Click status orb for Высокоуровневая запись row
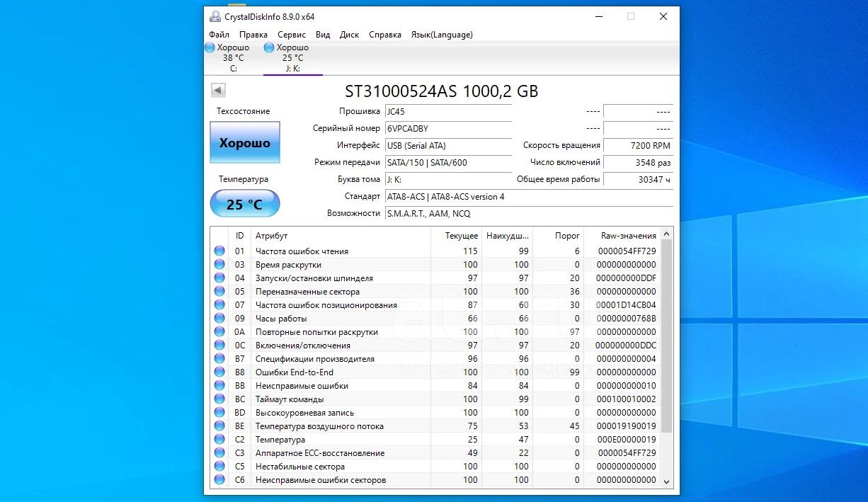The image size is (868, 502). tap(219, 413)
